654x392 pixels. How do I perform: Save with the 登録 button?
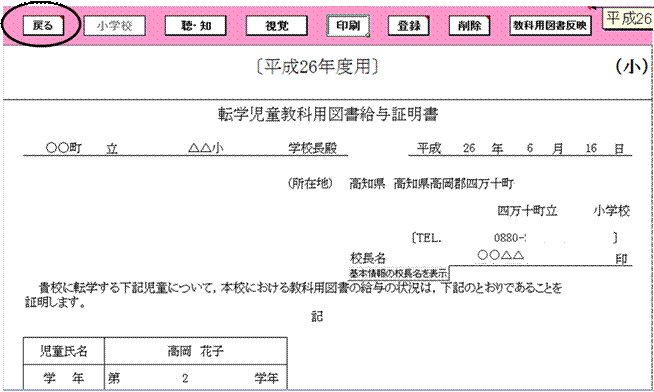[408, 26]
